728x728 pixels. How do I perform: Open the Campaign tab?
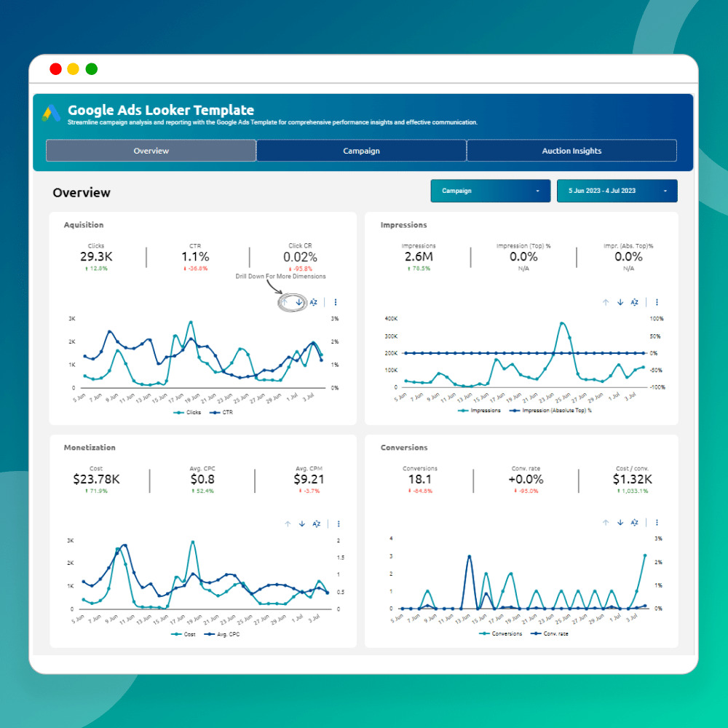(x=361, y=151)
